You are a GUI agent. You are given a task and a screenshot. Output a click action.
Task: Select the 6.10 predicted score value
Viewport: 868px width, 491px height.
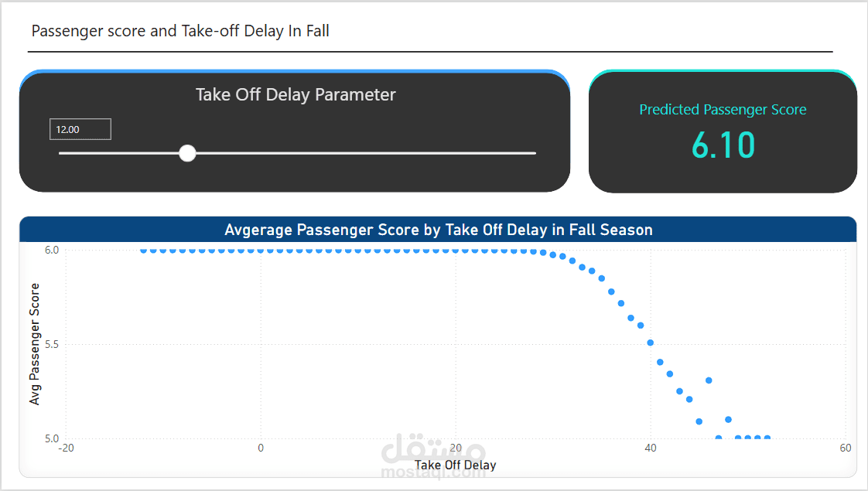click(x=723, y=145)
